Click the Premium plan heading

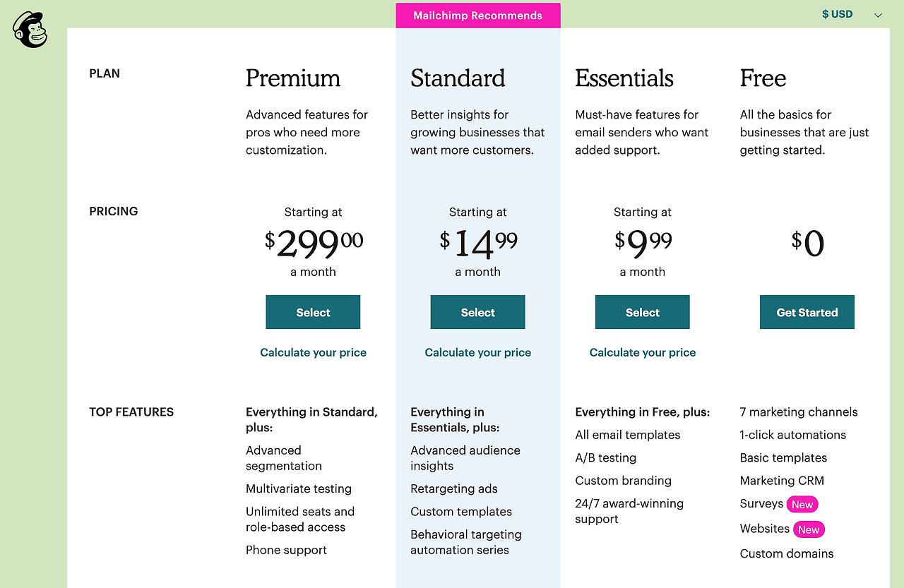293,78
